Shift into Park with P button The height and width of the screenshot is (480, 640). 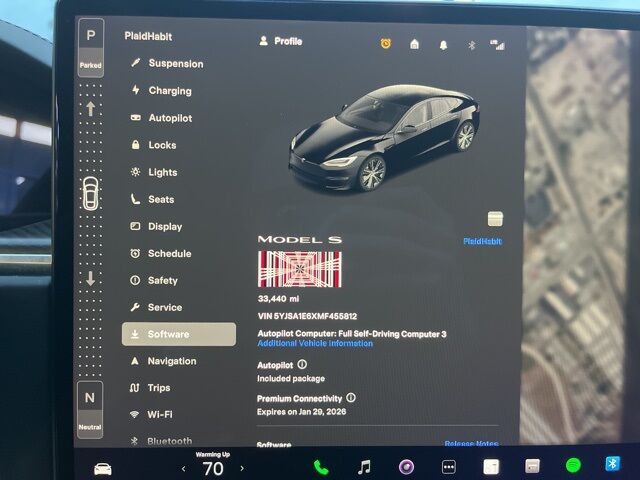pyautogui.click(x=91, y=47)
